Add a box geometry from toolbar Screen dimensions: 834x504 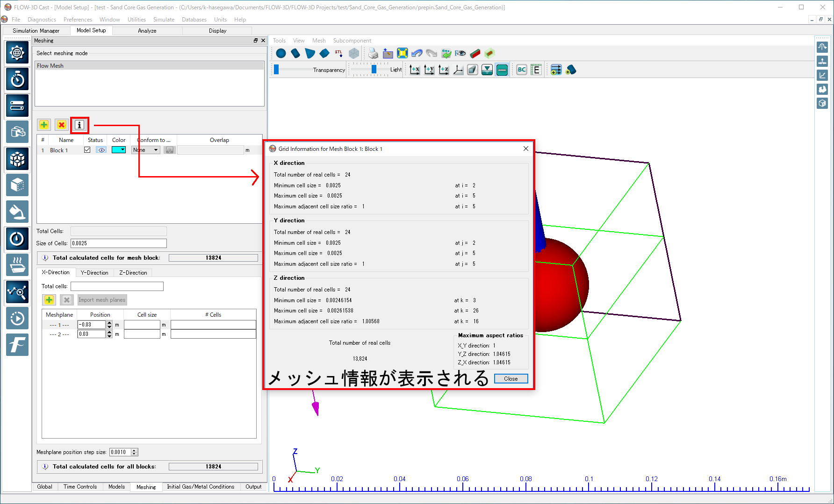(324, 53)
